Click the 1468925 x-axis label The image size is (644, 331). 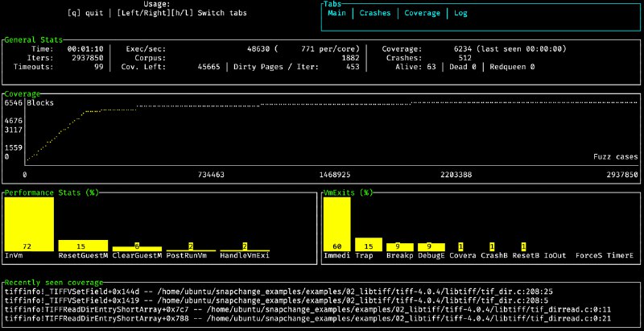click(x=335, y=175)
